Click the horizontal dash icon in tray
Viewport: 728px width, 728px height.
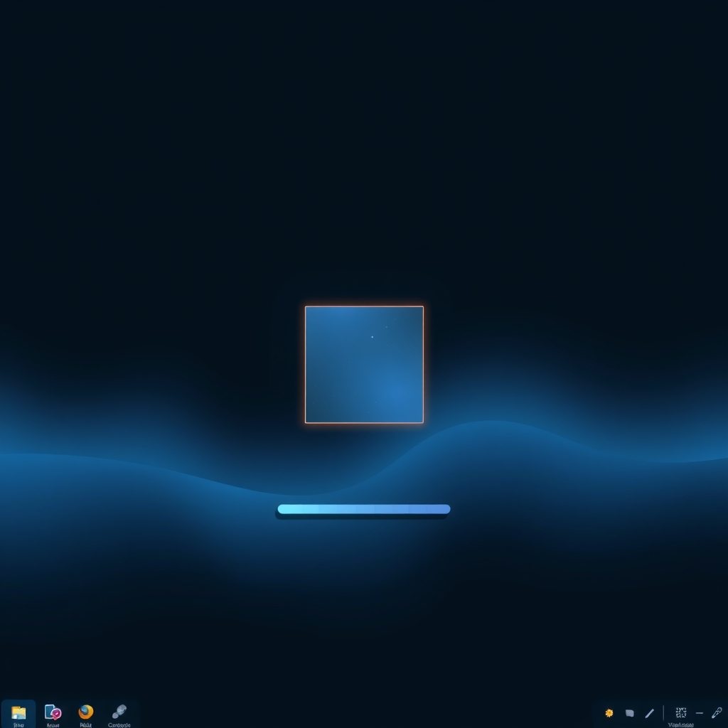(700, 713)
